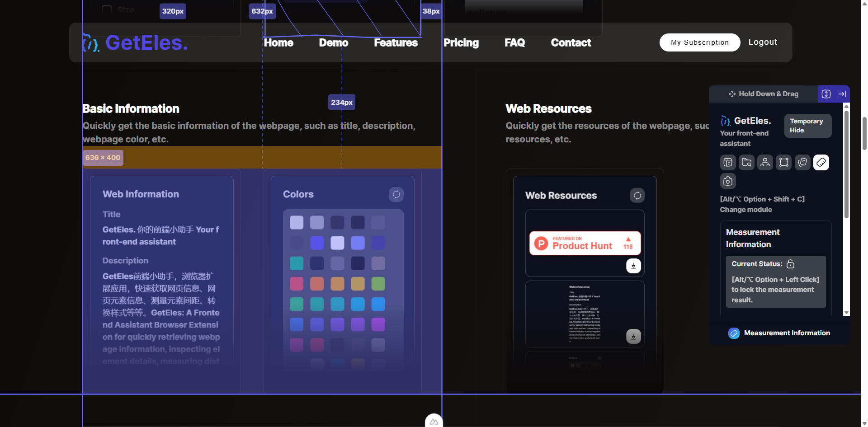Screen dimensions: 868x427
Task: Select the element bounding box inspector module
Action: pos(784,162)
